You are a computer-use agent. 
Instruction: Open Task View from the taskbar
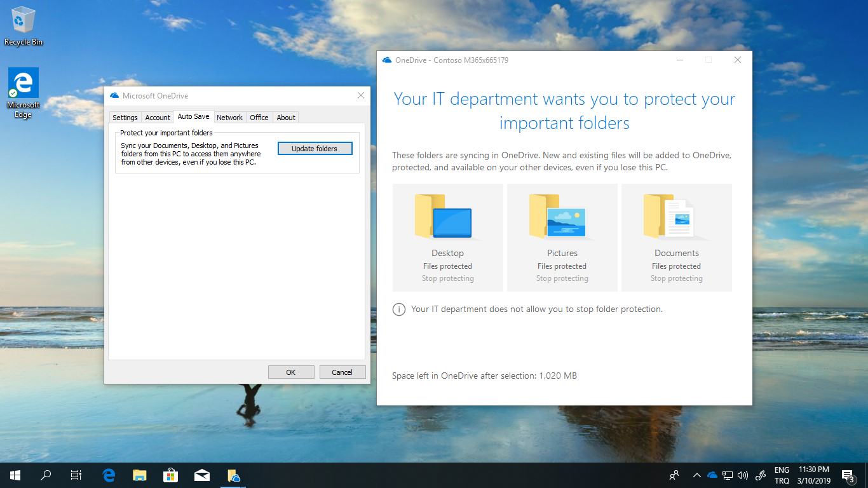tap(76, 475)
